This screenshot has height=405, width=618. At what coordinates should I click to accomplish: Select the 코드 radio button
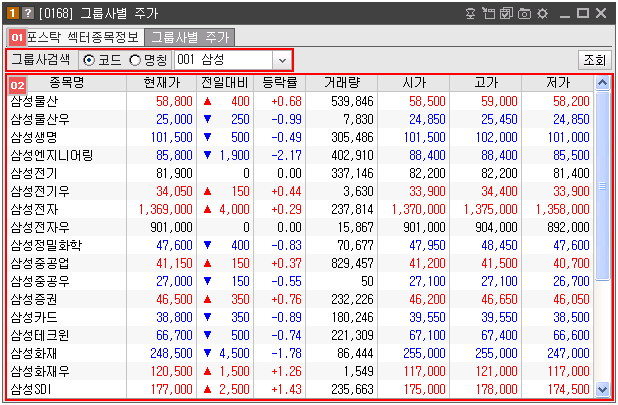89,60
